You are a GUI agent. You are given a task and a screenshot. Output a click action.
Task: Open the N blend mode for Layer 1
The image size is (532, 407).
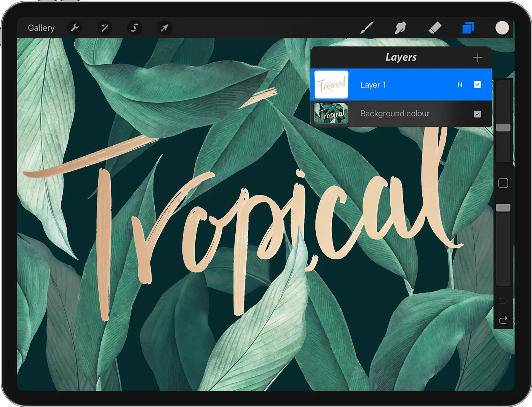pos(460,84)
